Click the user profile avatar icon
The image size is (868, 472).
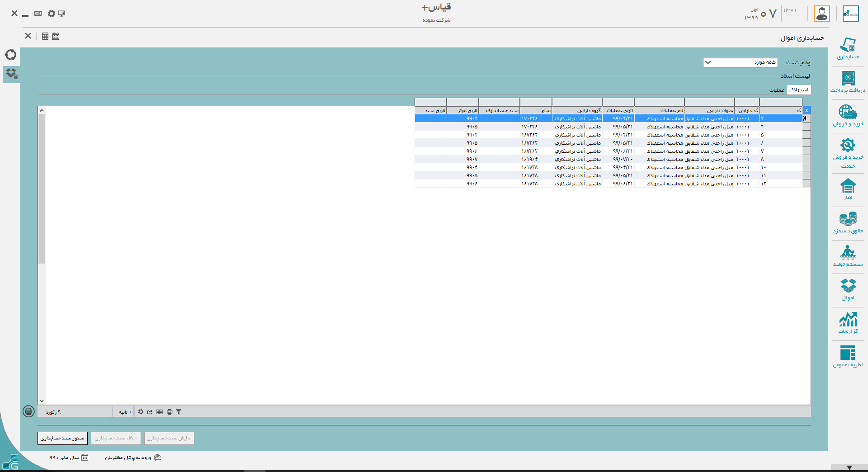coord(822,14)
